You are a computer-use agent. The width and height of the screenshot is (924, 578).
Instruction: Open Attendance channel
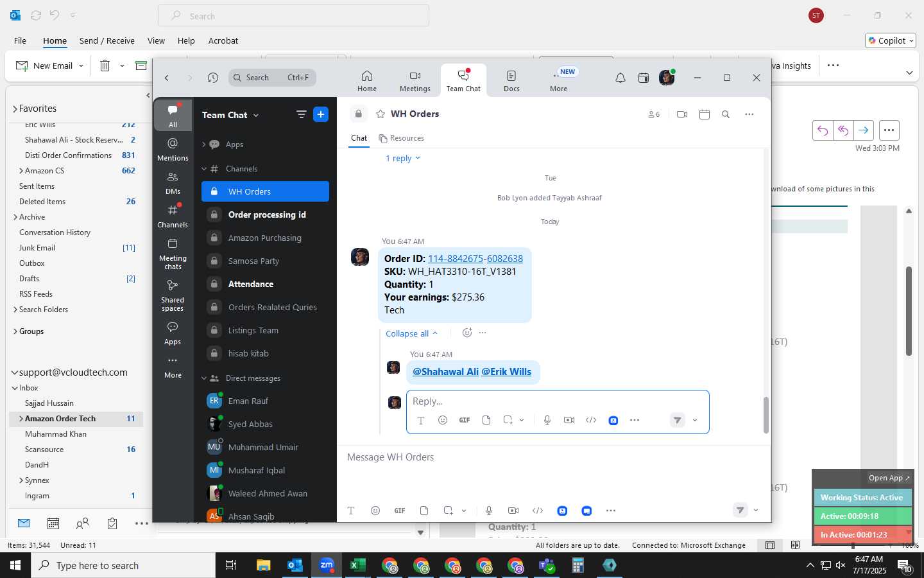pyautogui.click(x=265, y=284)
